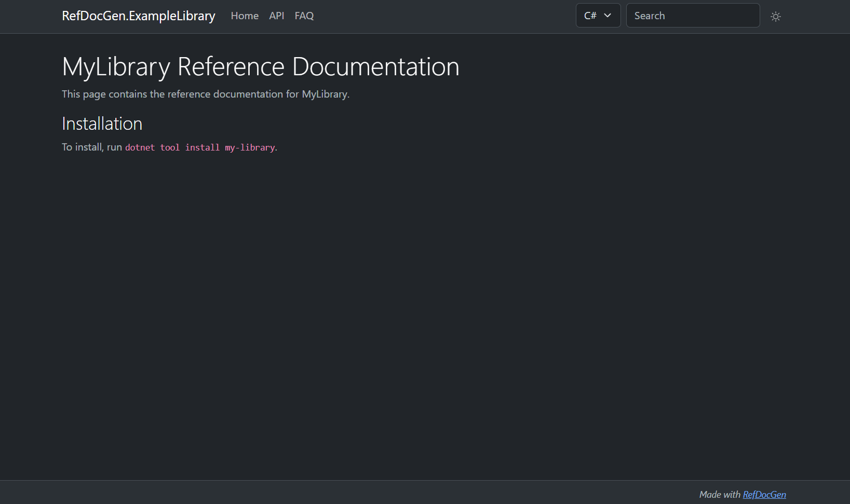
Task: Click the Installation section heading
Action: [x=102, y=124]
